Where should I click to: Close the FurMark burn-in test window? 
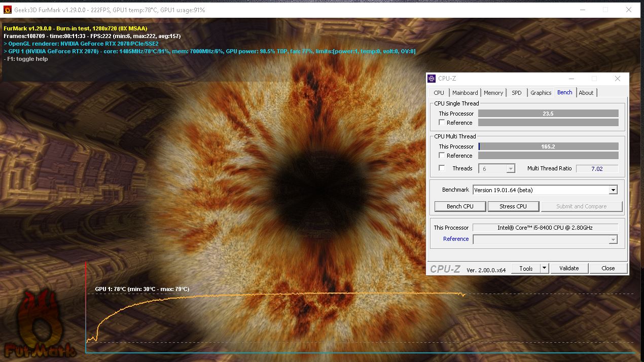coord(629,10)
